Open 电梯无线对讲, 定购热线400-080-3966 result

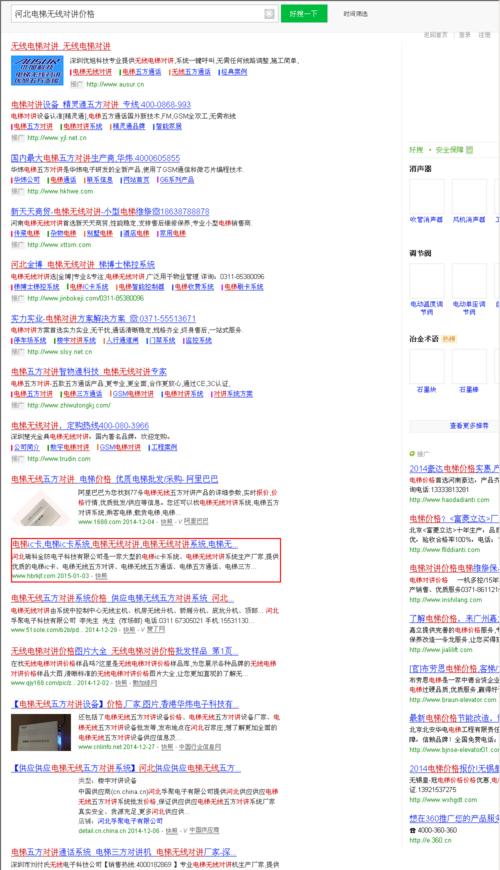(x=80, y=426)
